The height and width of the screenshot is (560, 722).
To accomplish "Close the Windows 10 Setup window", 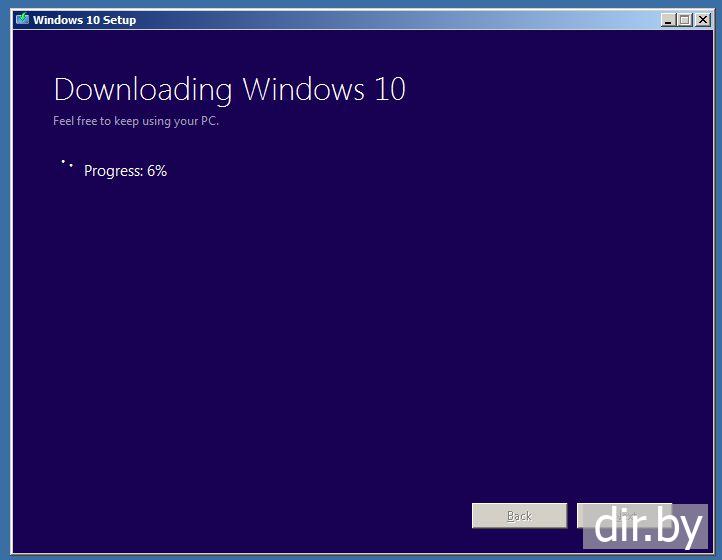I will pos(703,20).
